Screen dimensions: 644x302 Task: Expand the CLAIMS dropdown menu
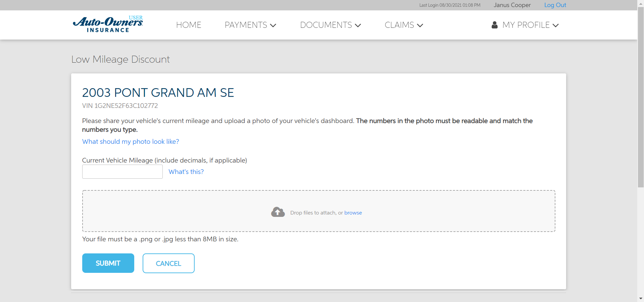[x=404, y=25]
